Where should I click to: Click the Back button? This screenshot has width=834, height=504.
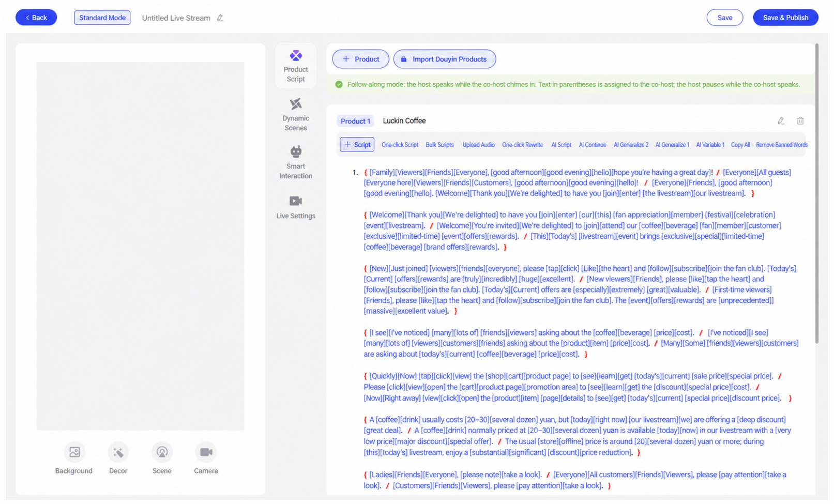(36, 18)
